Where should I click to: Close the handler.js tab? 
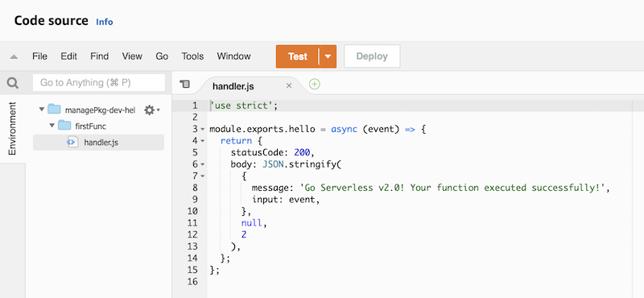(289, 86)
